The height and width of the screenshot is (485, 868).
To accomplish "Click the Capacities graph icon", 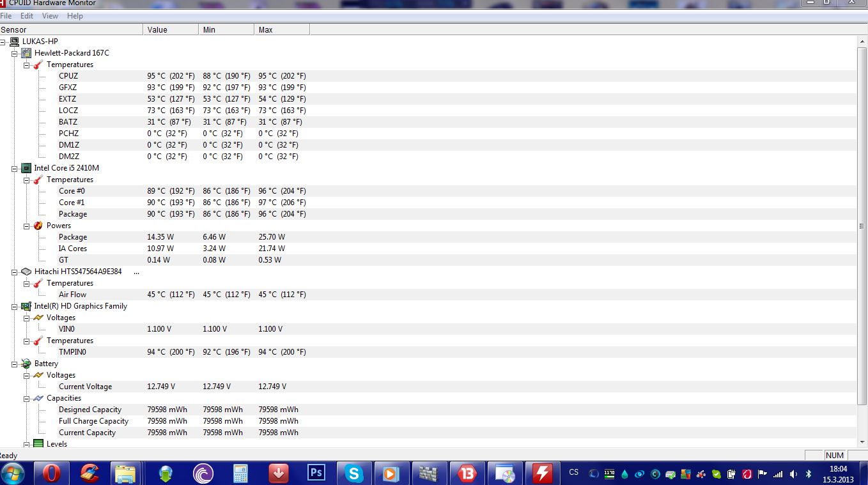I will (x=38, y=398).
